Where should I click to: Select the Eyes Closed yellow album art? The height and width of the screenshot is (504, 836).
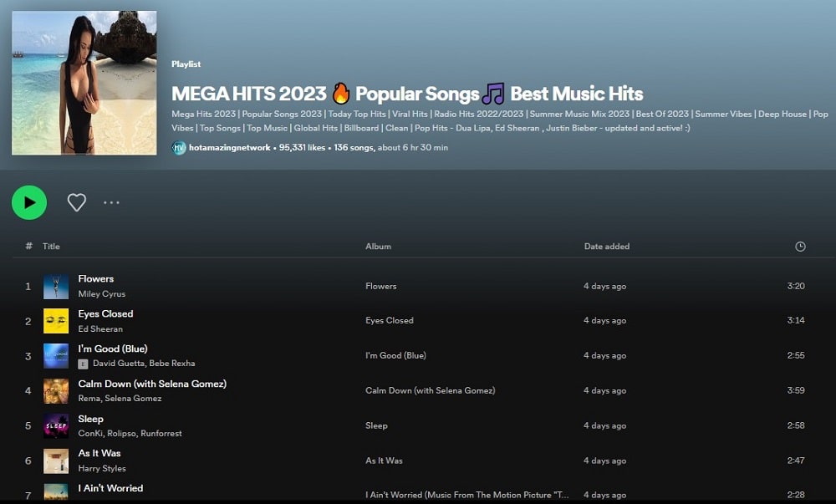[56, 321]
